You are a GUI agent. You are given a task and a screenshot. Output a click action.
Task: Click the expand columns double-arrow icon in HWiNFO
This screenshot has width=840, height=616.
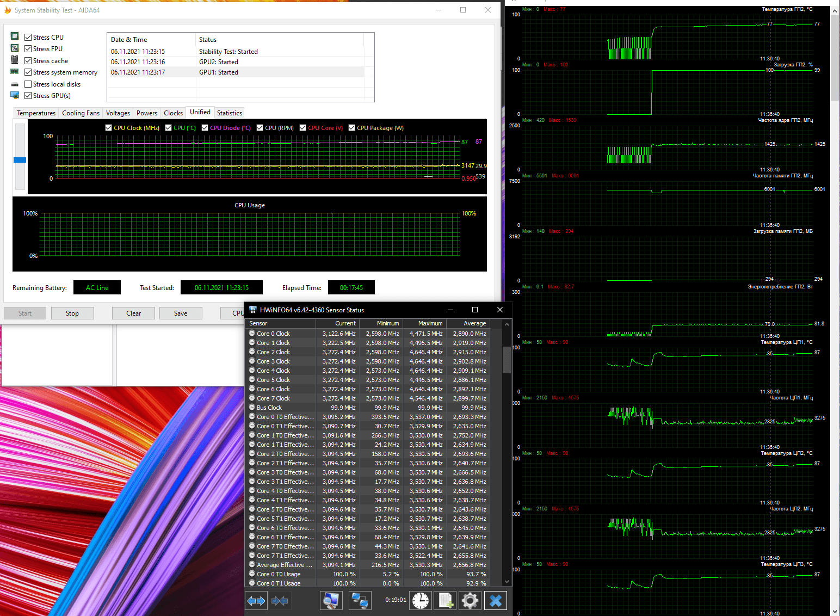pyautogui.click(x=256, y=601)
